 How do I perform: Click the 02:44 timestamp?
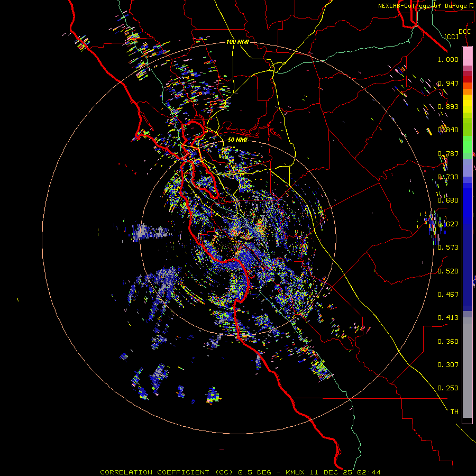pyautogui.click(x=369, y=472)
